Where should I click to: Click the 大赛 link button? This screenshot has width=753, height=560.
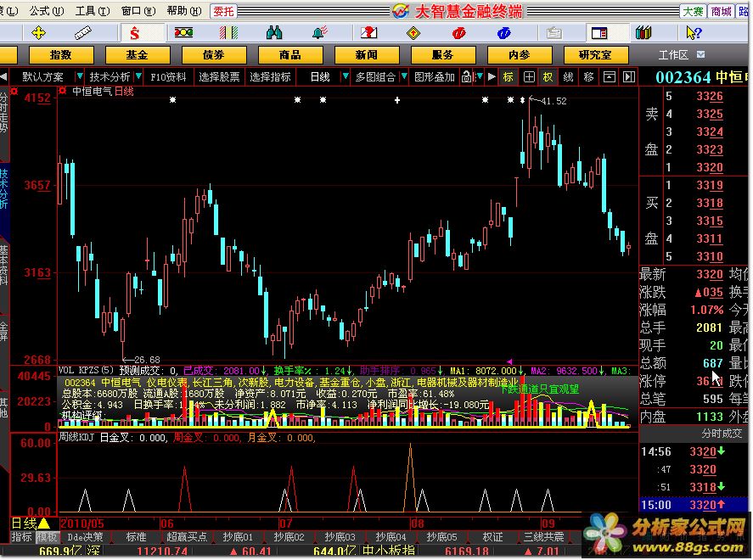point(693,11)
